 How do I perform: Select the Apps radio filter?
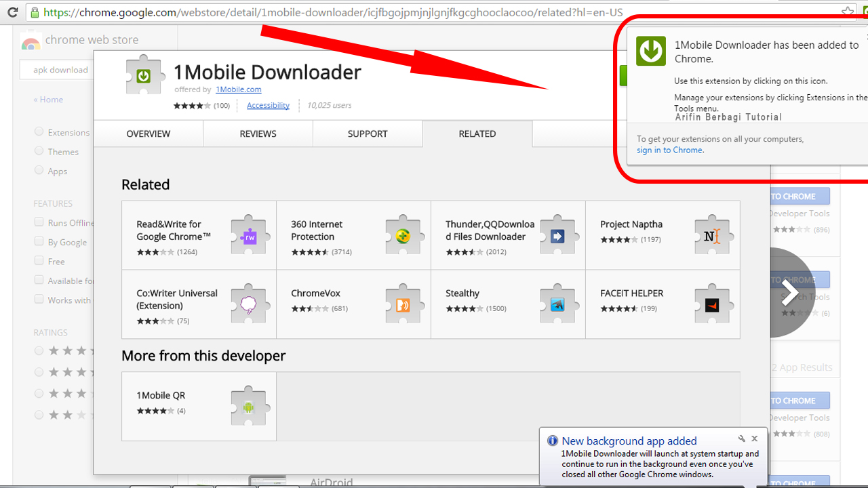pyautogui.click(x=39, y=170)
